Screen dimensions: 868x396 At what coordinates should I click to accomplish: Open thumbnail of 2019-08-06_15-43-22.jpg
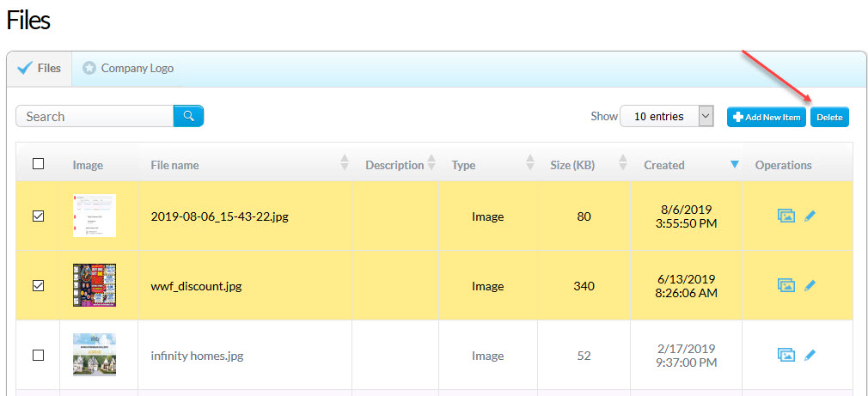coord(95,216)
